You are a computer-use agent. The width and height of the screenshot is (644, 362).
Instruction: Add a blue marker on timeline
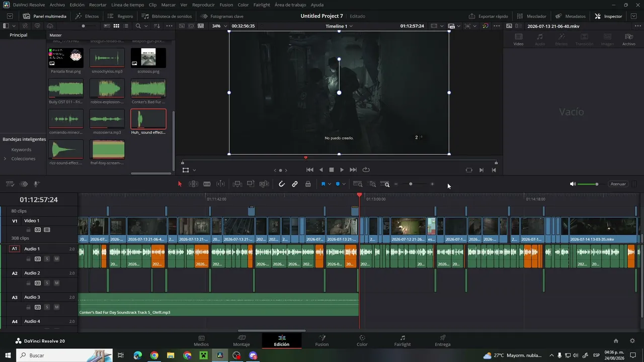pyautogui.click(x=338, y=184)
